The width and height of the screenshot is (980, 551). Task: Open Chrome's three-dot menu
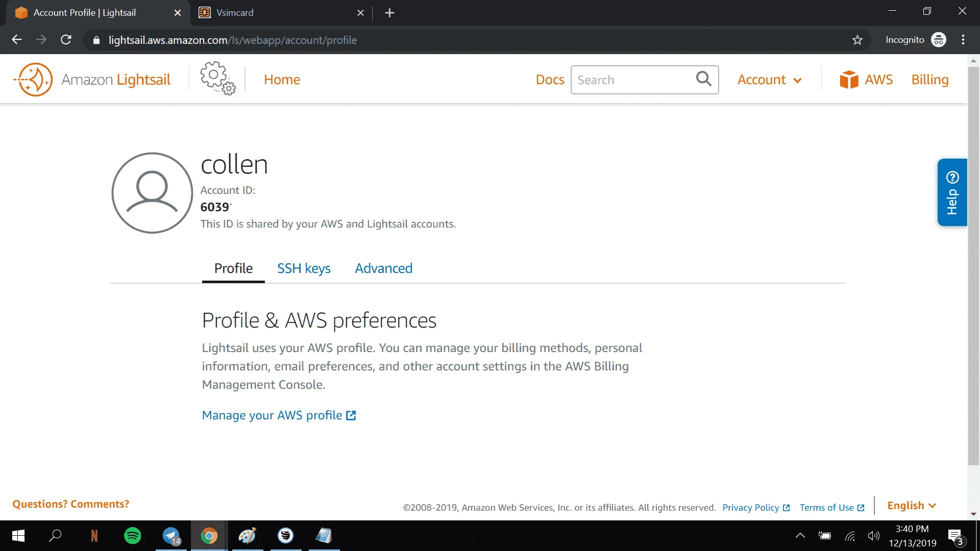(x=963, y=40)
